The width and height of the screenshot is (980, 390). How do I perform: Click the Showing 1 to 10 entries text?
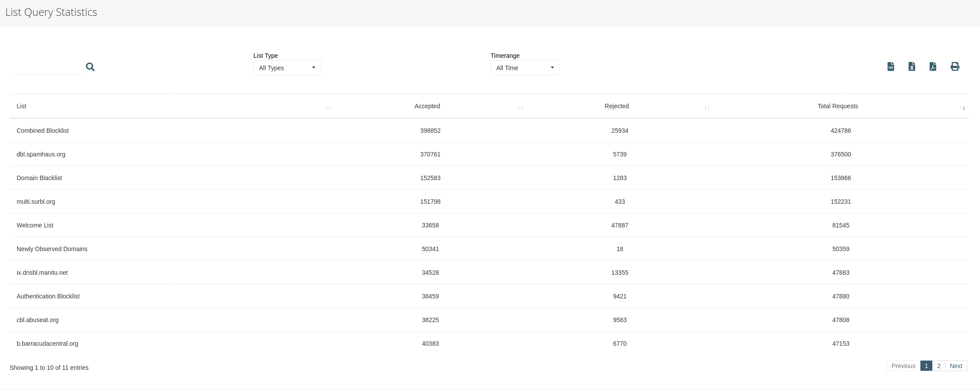point(49,368)
